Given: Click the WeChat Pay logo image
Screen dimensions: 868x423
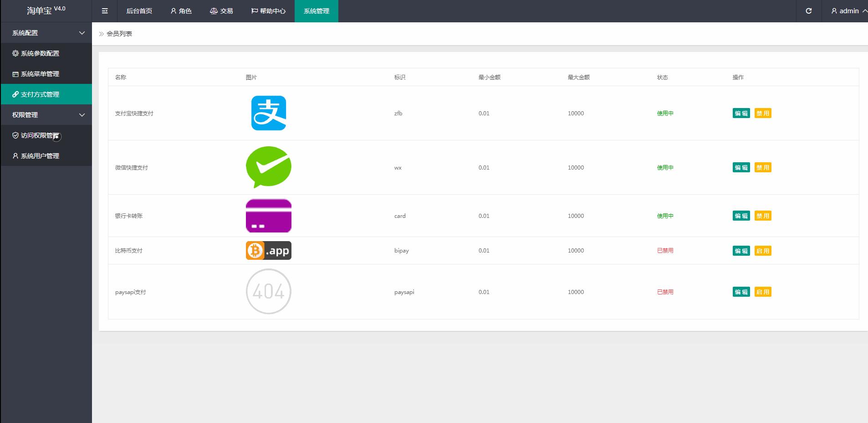Looking at the screenshot, I should tap(269, 167).
